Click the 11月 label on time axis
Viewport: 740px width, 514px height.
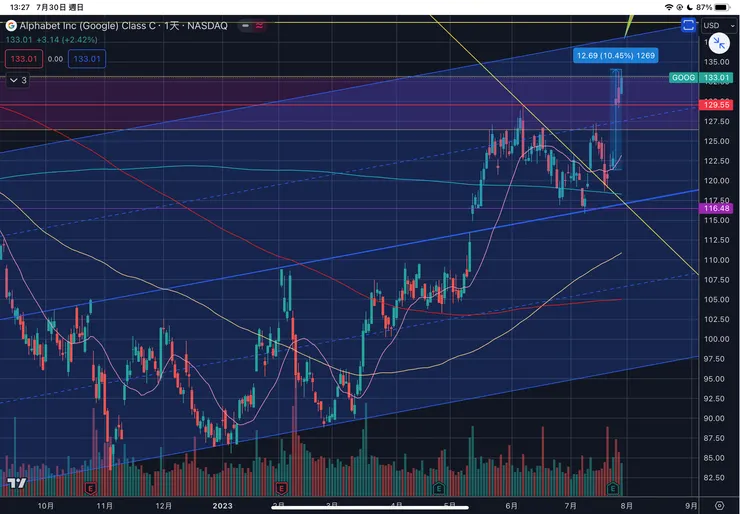104,506
